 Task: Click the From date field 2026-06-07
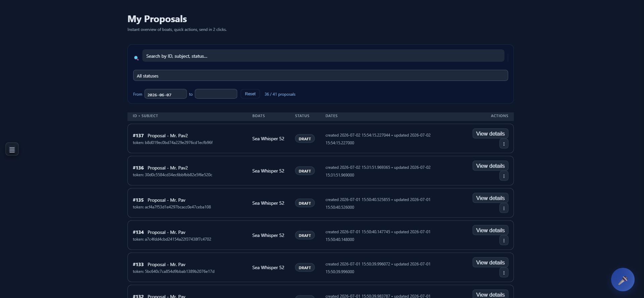[165, 94]
